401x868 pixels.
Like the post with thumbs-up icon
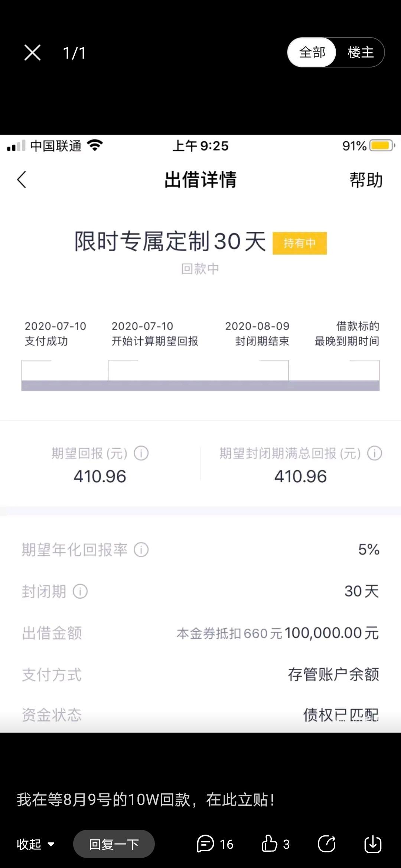[x=270, y=844]
